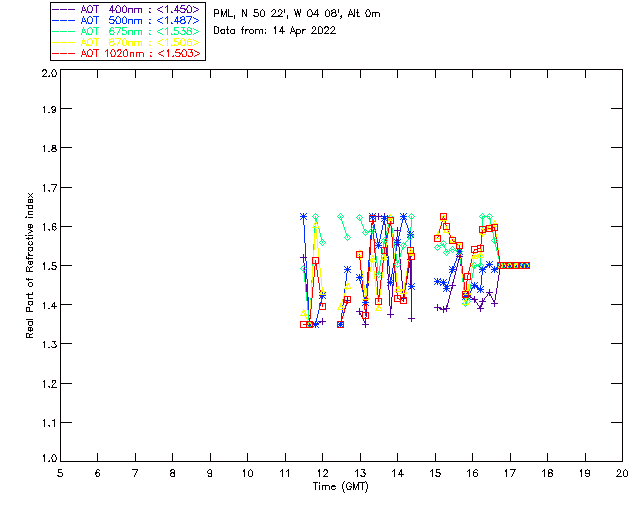
Task: Click the time axis tick label '6'
Action: tap(98, 473)
